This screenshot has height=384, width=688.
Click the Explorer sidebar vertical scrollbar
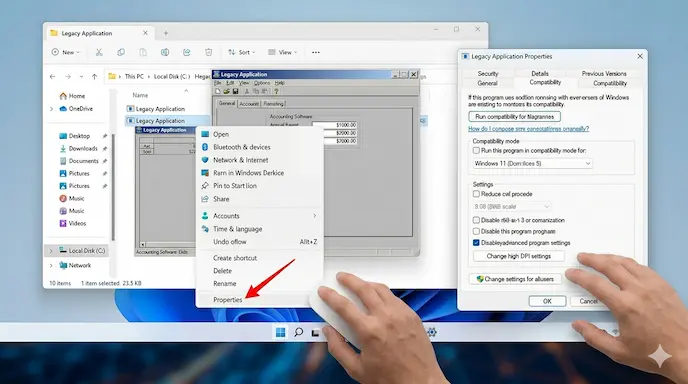coord(113,187)
